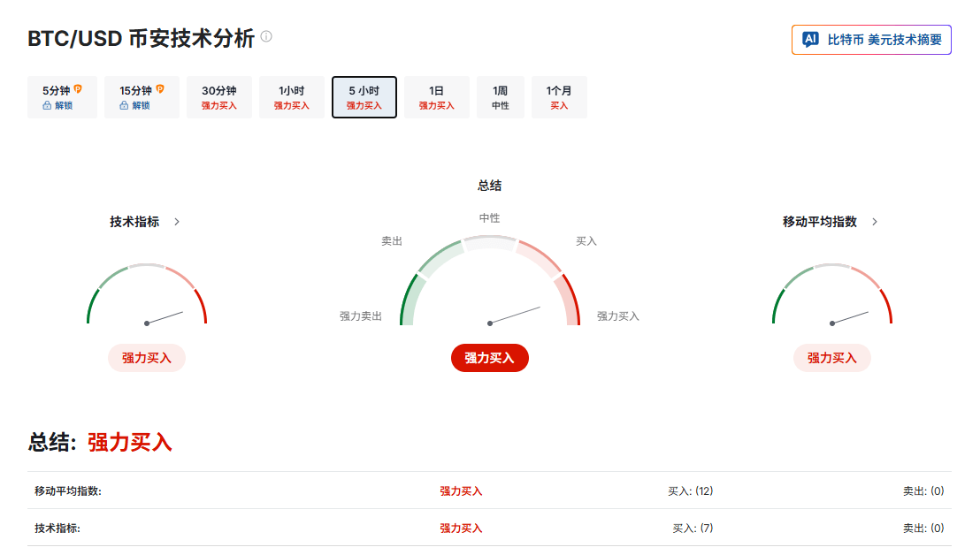Click the 中性 label on central gauge

(x=489, y=218)
